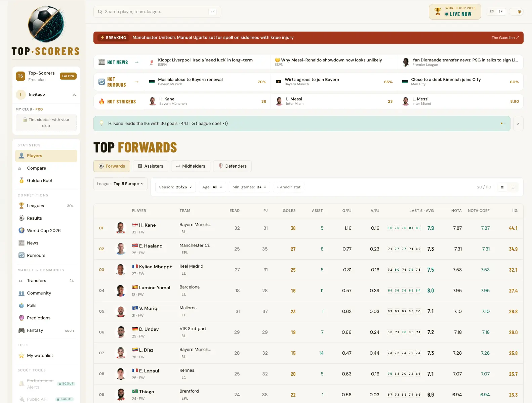This screenshot has width=532, height=403.
Task: Collapse the Invitado account menu
Action: pos(74,95)
